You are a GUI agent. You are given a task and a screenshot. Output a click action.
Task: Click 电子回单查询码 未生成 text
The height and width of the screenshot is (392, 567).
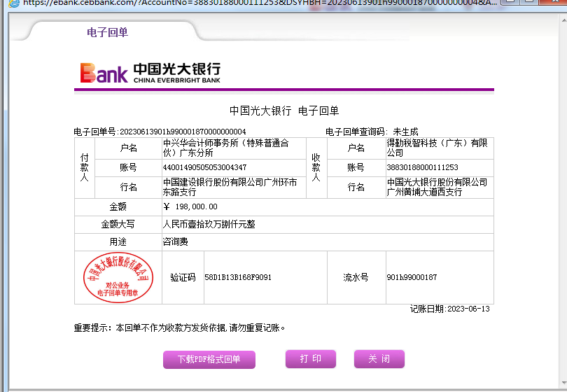click(372, 132)
